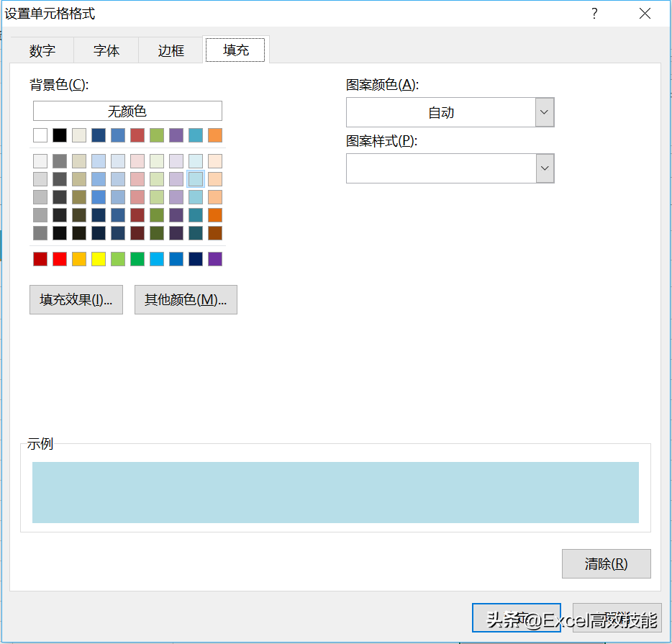Pick purple swatch in theme top row

coord(176,135)
